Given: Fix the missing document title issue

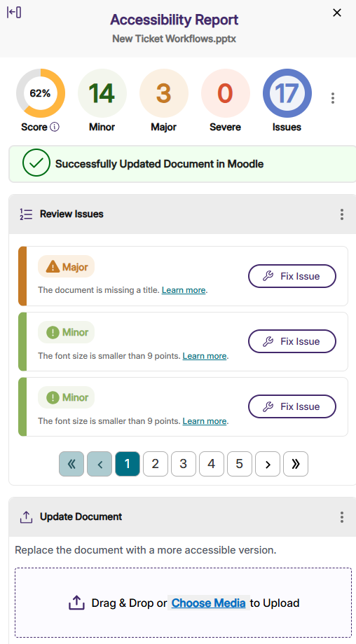Looking at the screenshot, I should [292, 276].
